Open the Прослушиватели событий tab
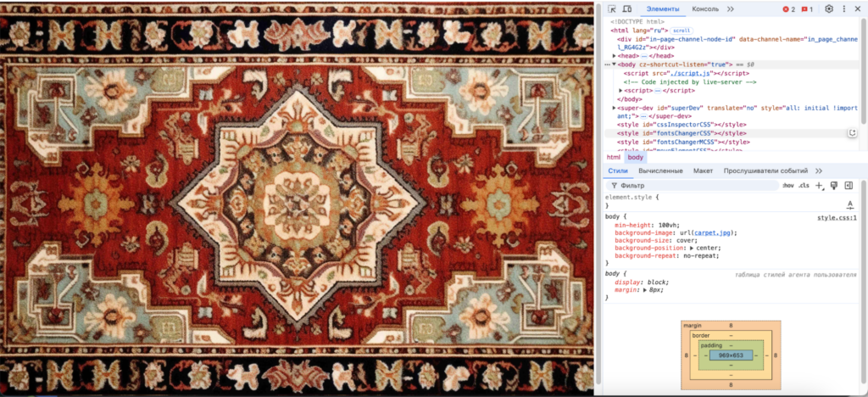This screenshot has width=868, height=397. [765, 171]
